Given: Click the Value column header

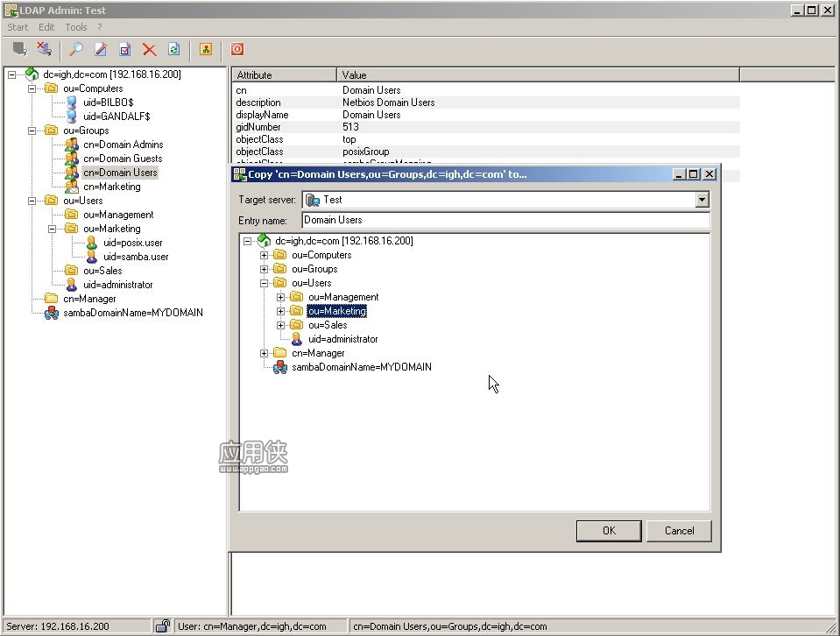Looking at the screenshot, I should pos(539,75).
